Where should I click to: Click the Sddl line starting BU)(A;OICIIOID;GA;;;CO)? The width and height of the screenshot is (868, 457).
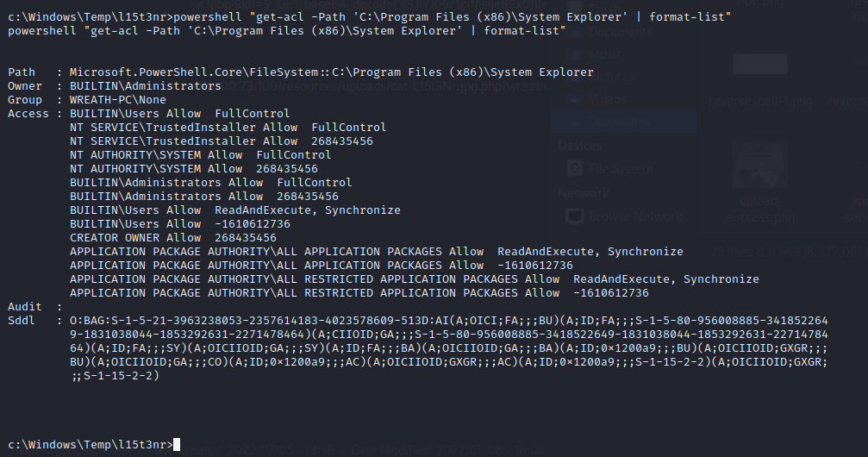click(449, 363)
